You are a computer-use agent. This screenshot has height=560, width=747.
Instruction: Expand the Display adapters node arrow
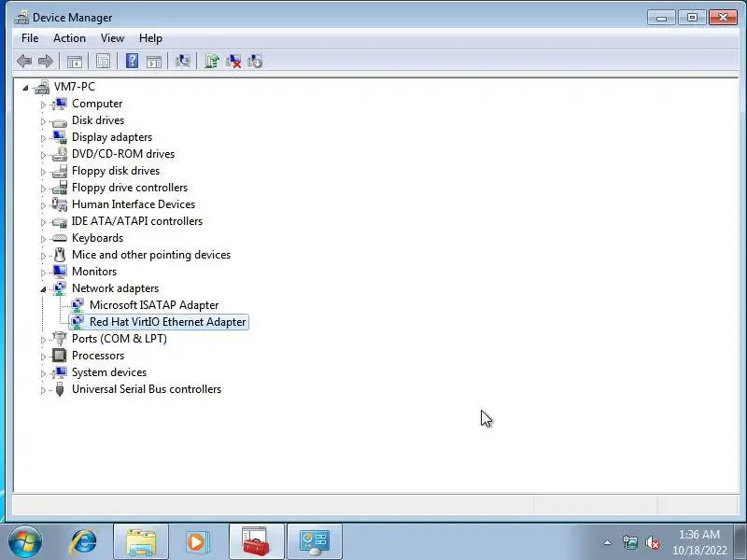pyautogui.click(x=43, y=138)
